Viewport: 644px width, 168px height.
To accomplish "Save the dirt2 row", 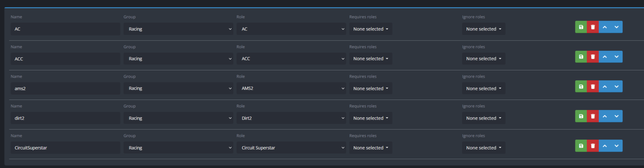I will tap(581, 116).
